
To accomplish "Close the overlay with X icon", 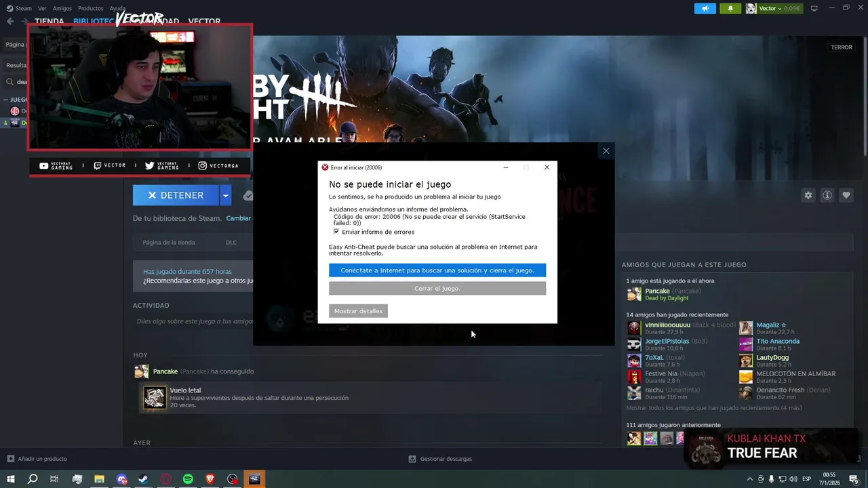I will (606, 151).
